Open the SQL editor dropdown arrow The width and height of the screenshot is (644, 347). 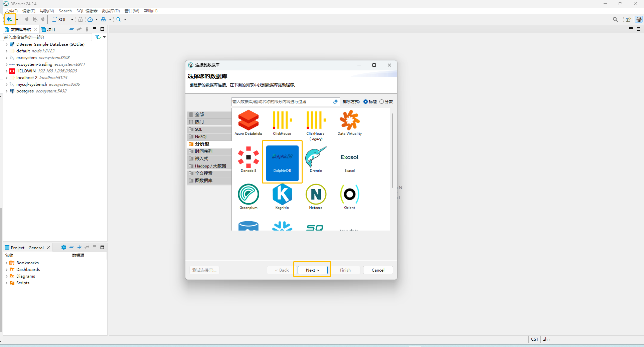[x=72, y=20]
